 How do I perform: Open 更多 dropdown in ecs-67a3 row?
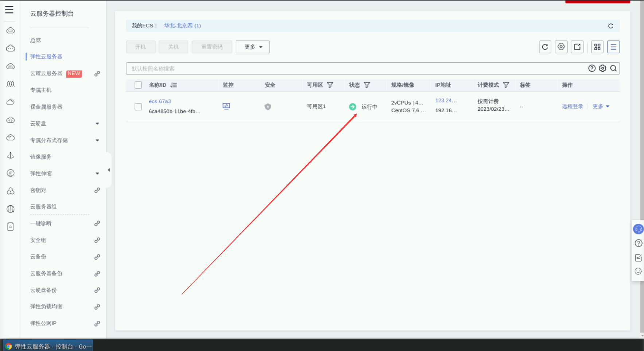[x=601, y=106]
